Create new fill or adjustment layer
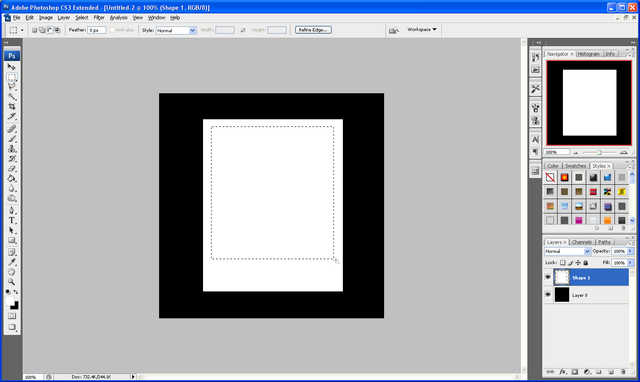Viewport: 640px width, 382px height. [x=587, y=372]
